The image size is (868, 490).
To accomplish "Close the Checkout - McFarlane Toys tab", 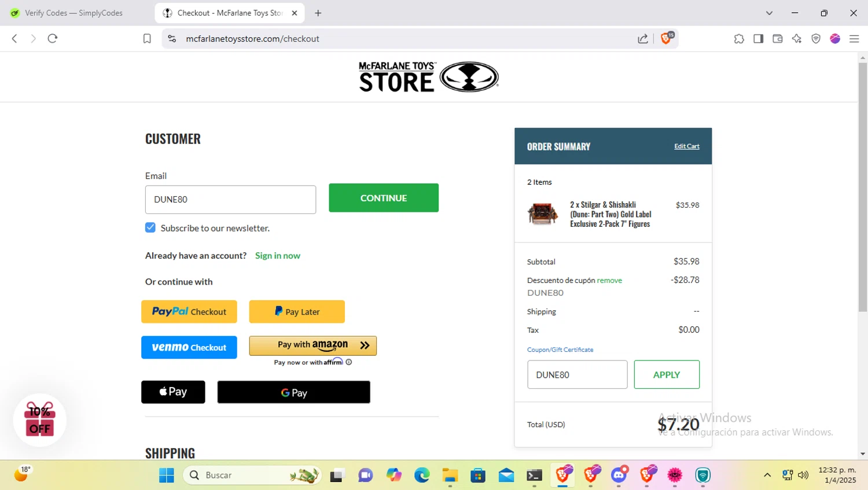I will (x=294, y=13).
